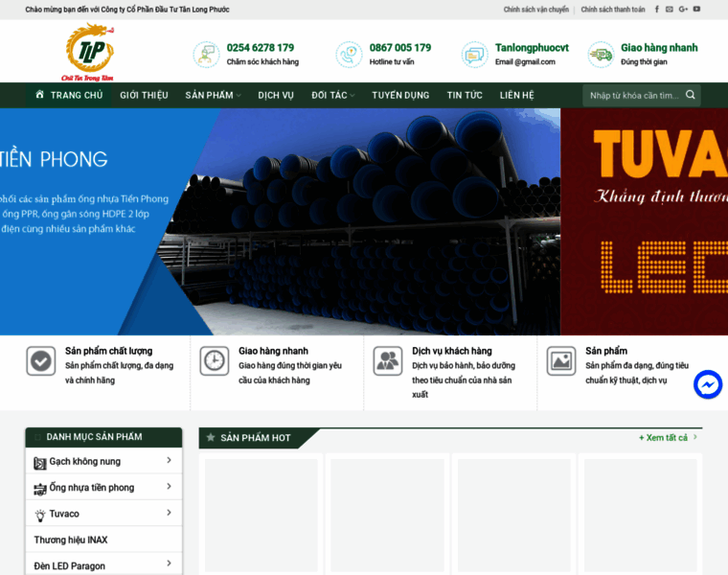Open Liên hệ menu item
Screen dimensions: 728x575
(x=516, y=95)
